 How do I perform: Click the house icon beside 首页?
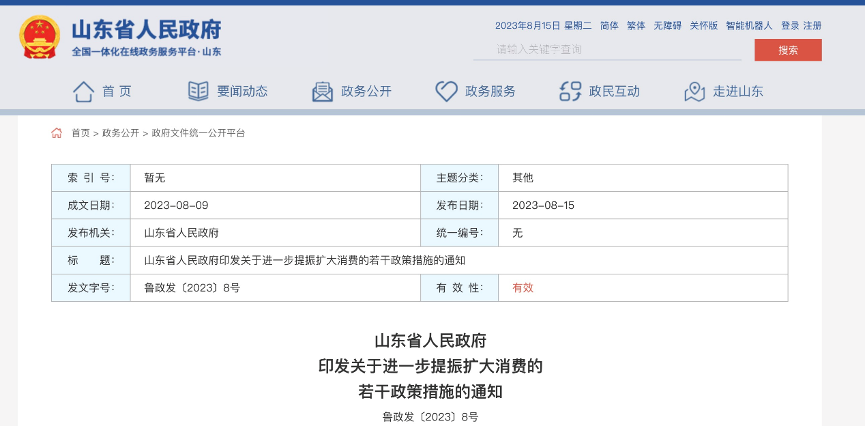83,91
